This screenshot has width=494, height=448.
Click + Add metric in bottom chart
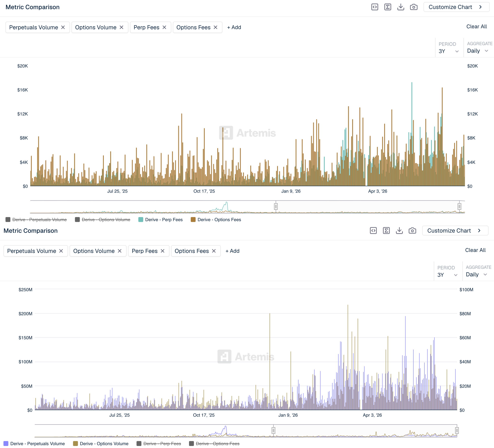pos(232,251)
